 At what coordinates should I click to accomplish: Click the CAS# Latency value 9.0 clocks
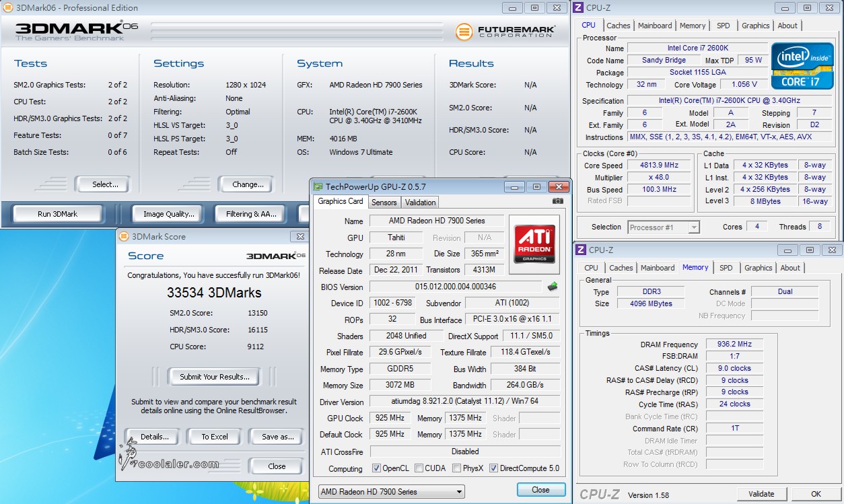coord(734,368)
